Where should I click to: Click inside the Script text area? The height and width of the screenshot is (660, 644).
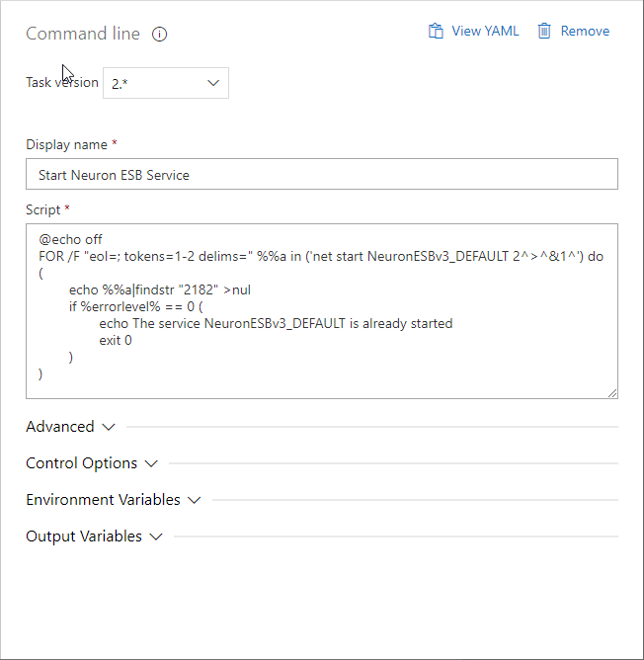tap(322, 311)
